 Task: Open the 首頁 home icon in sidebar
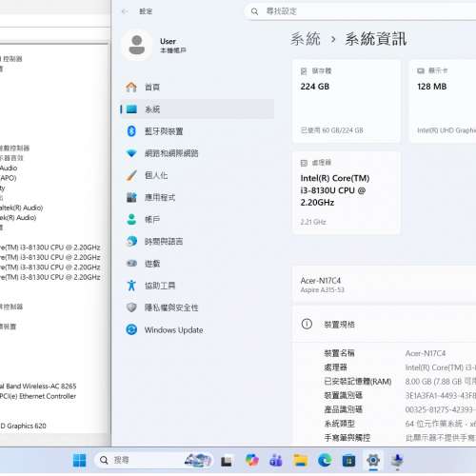131,87
